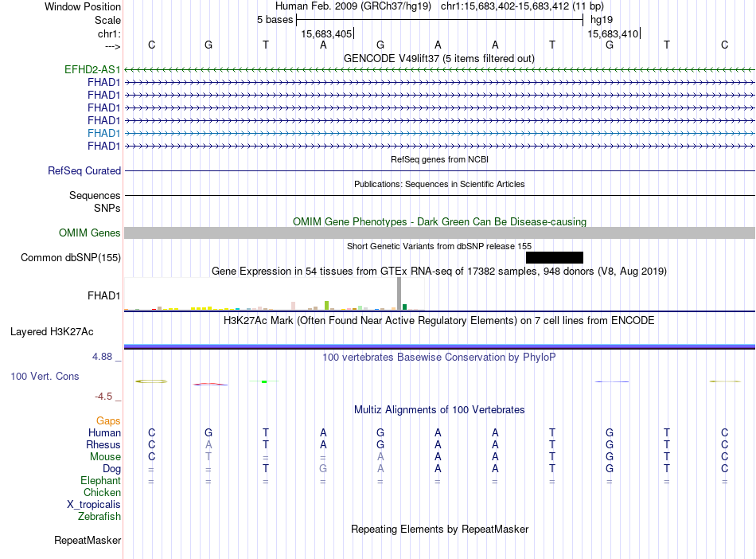
Task: Click the 15,683,410 ruler position
Action: click(x=613, y=33)
